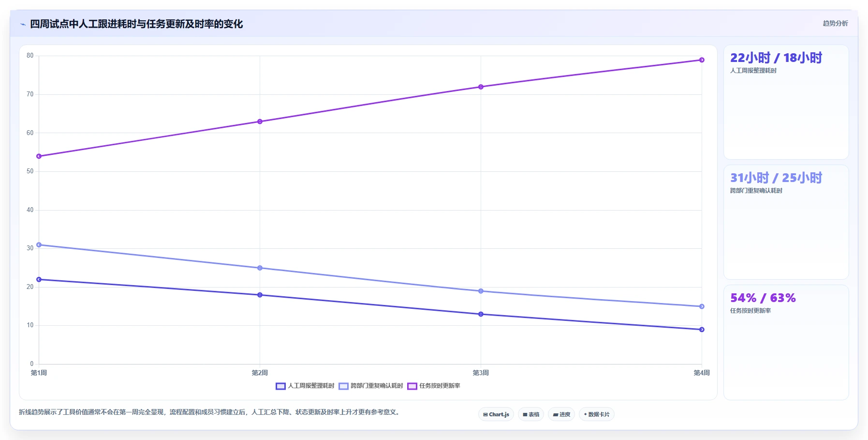This screenshot has width=868, height=440.
Task: Click the 22小时 / 18小时 card value
Action: click(x=776, y=58)
